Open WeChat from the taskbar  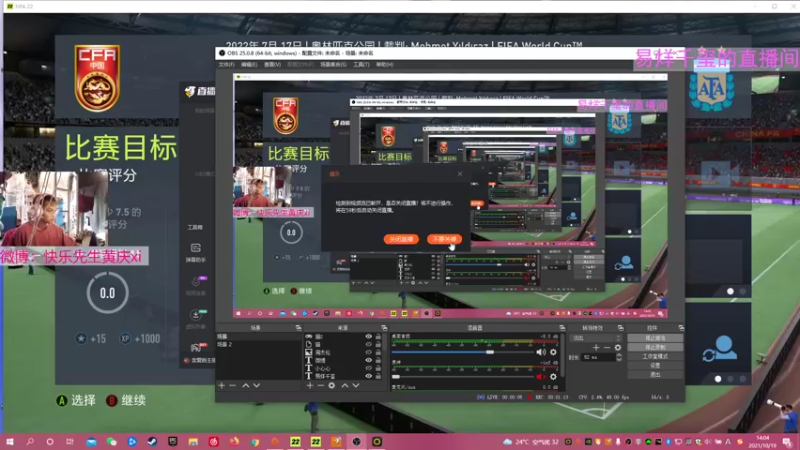point(111,441)
